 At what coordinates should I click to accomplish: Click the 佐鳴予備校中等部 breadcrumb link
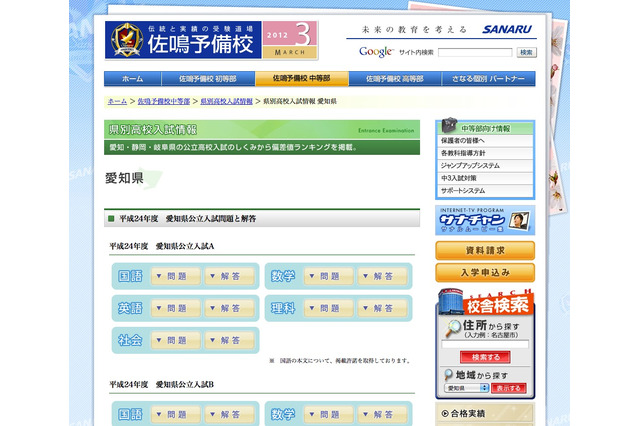pyautogui.click(x=164, y=101)
